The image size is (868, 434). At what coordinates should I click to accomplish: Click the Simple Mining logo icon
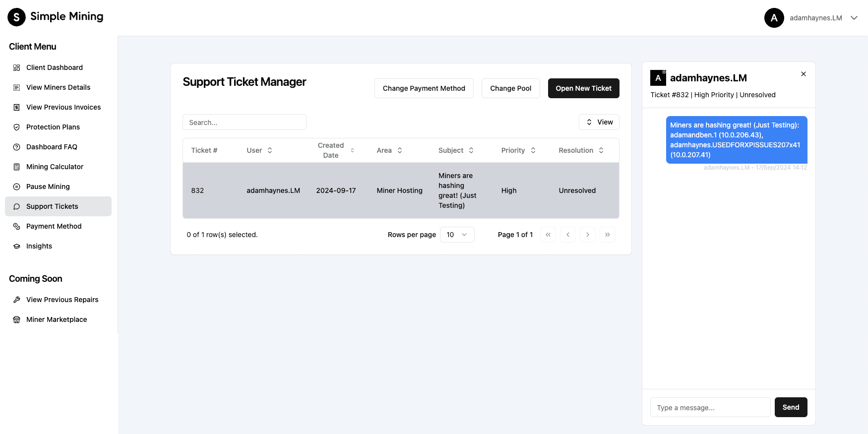pos(16,17)
